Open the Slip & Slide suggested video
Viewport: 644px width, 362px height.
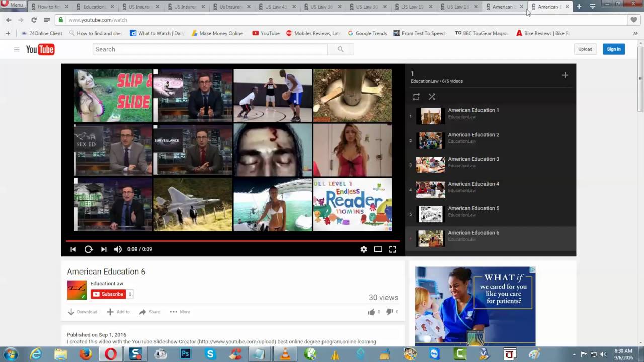[x=113, y=96]
